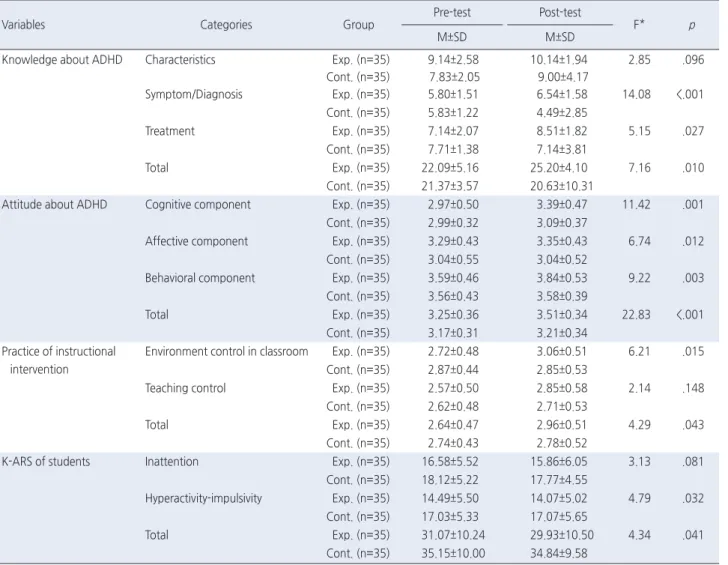Select p value .041

coord(693,535)
